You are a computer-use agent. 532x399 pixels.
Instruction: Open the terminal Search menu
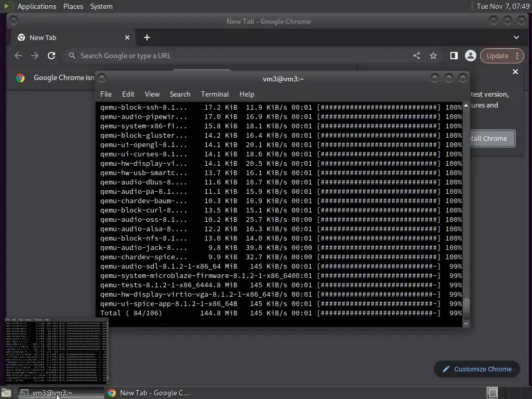pos(180,95)
